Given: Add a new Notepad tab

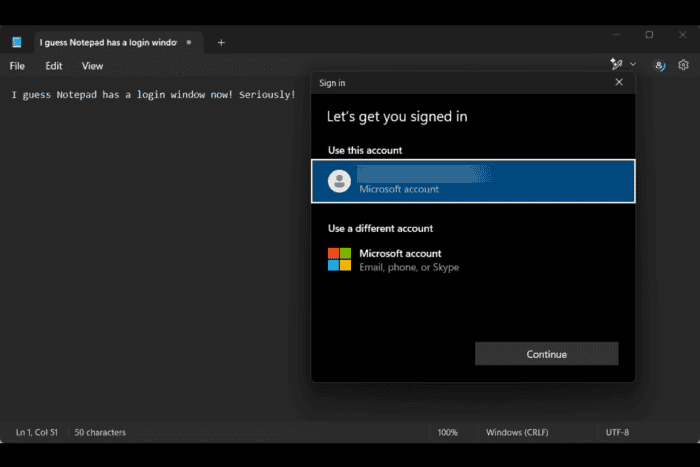Looking at the screenshot, I should [x=221, y=42].
